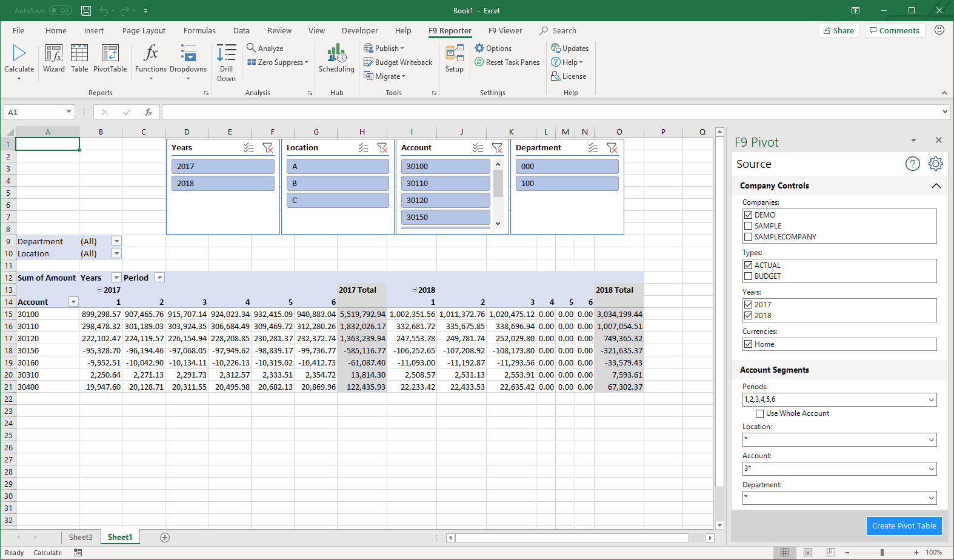Click the zoom slider handle
The height and width of the screenshot is (560, 954).
click(x=882, y=553)
